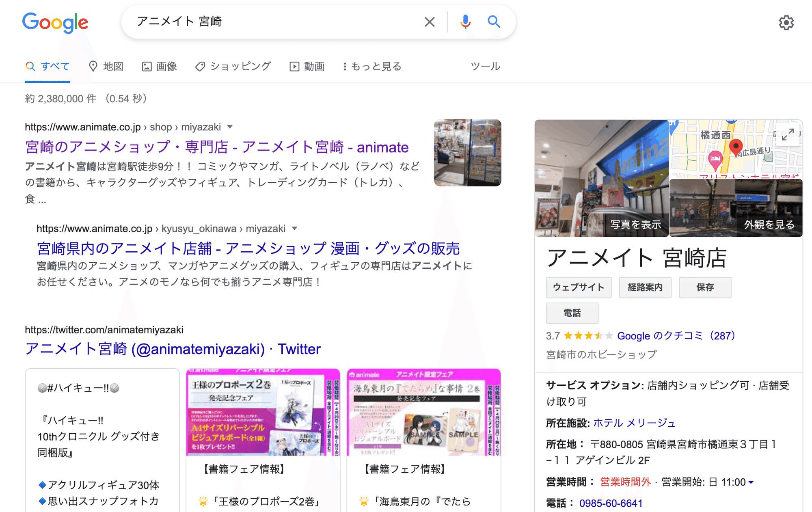The image size is (812, 512).
Task: View the 3.7 star rating reviews
Action: coord(587,336)
